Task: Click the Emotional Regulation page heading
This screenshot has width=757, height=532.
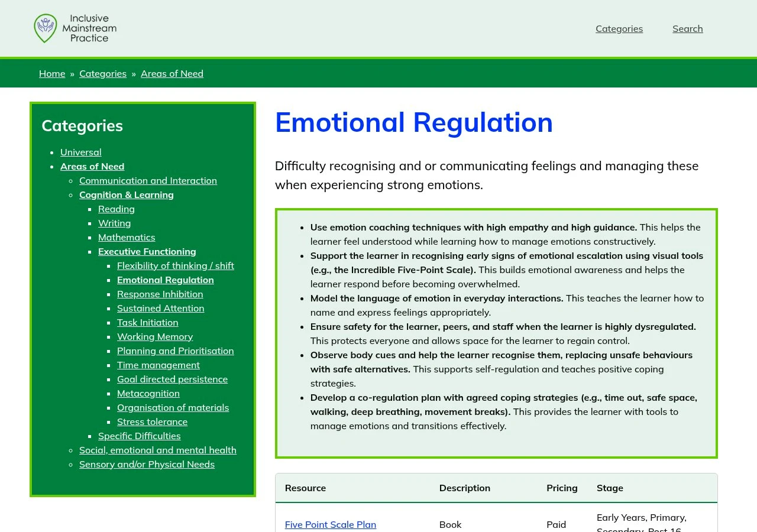Action: (x=414, y=122)
